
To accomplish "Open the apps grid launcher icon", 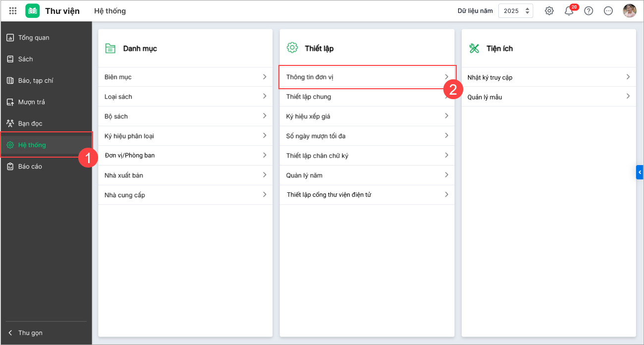I will pos(13,11).
